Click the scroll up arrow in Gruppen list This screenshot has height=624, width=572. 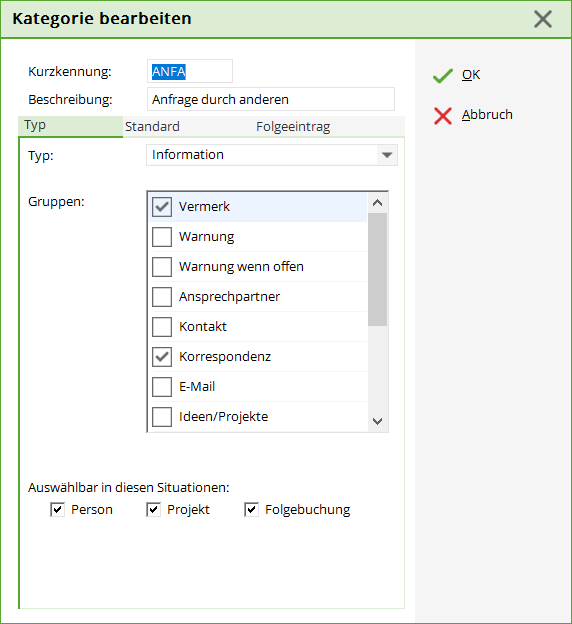(x=377, y=203)
